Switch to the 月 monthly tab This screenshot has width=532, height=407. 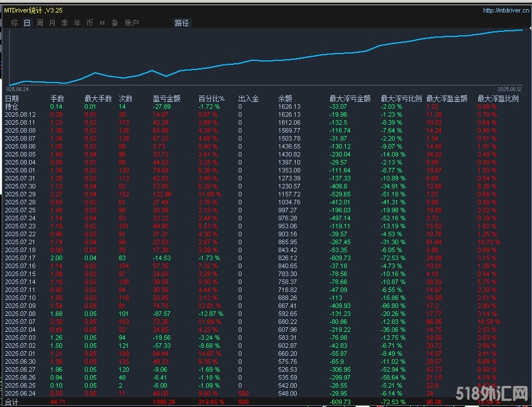coord(52,23)
